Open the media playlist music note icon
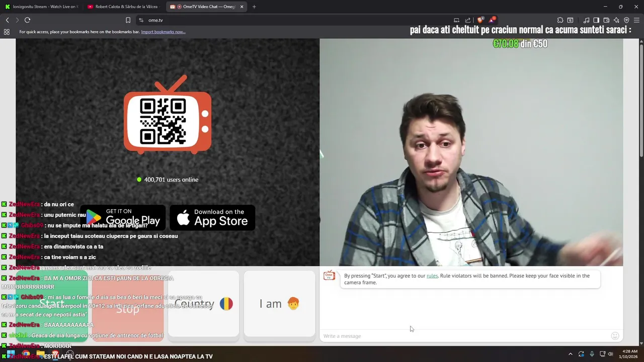 [586, 20]
